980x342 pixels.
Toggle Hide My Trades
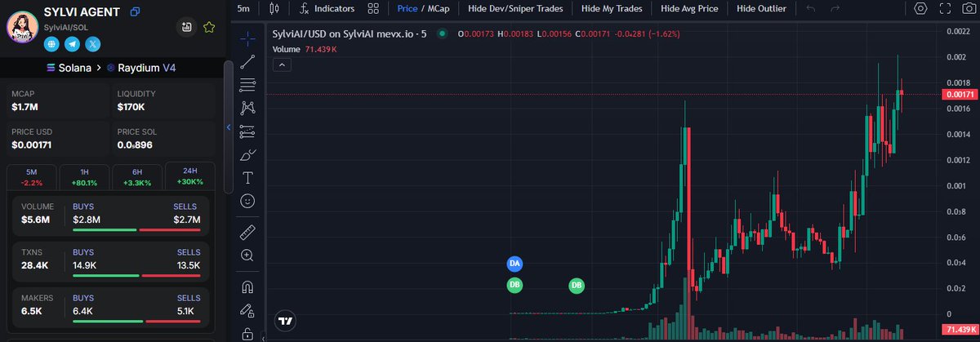(x=611, y=8)
